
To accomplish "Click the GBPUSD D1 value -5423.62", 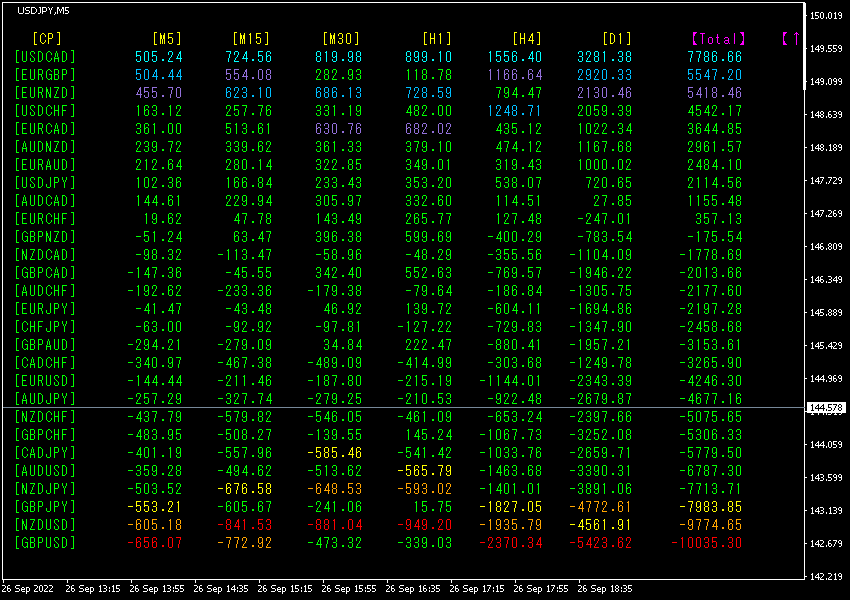I will [601, 543].
